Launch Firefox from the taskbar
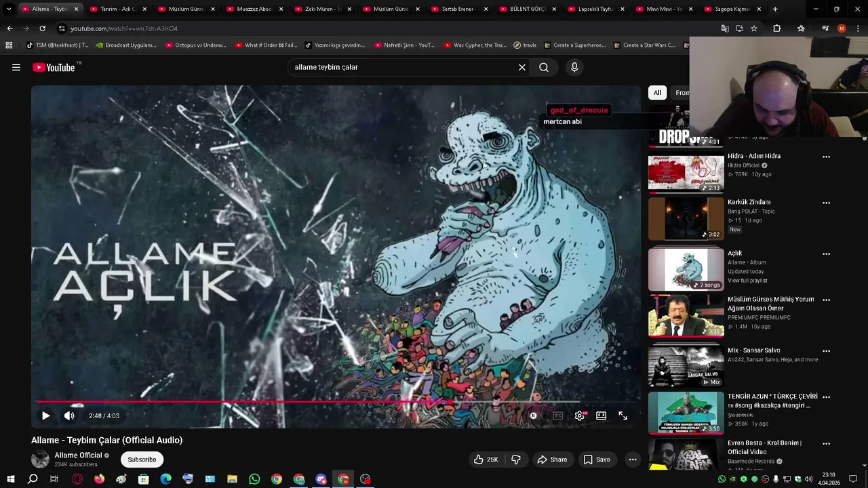The height and width of the screenshot is (488, 868). point(100,479)
